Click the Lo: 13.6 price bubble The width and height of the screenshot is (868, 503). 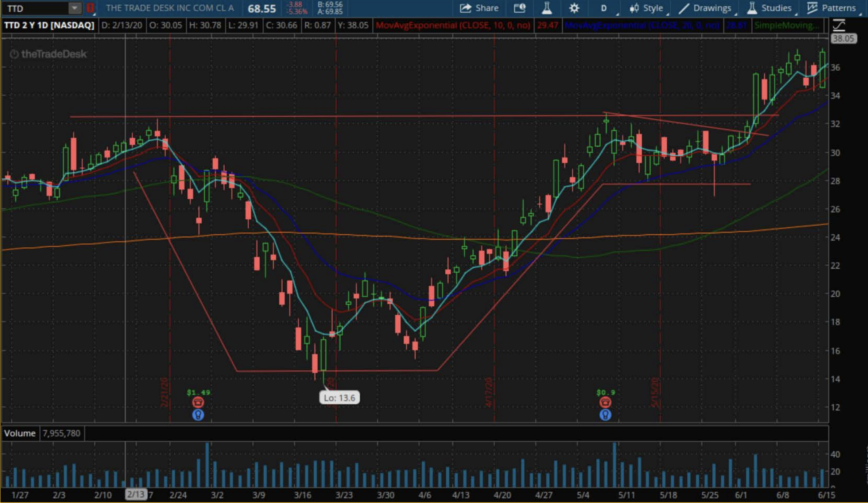pos(339,398)
